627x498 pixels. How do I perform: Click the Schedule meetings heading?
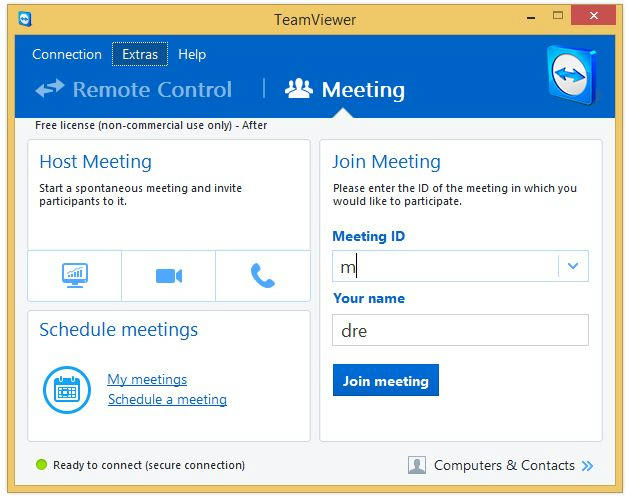tap(118, 330)
